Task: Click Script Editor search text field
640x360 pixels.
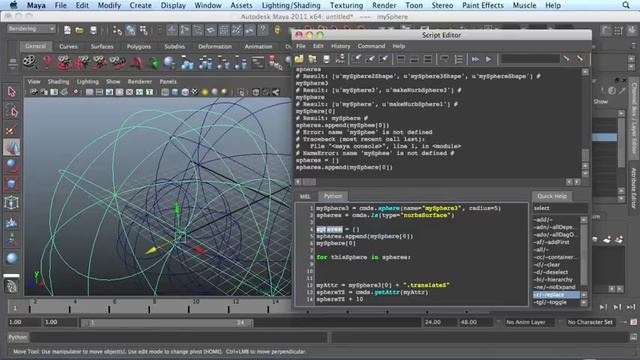Action: point(530,59)
